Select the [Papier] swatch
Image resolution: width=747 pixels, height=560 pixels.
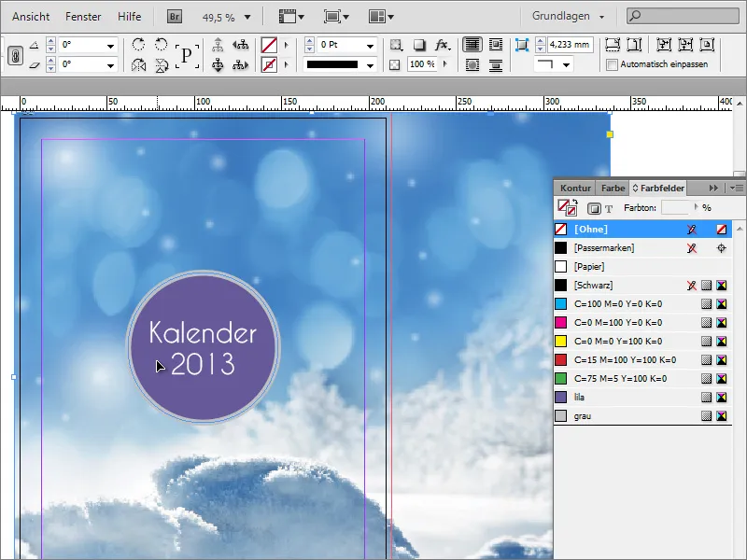coord(642,267)
